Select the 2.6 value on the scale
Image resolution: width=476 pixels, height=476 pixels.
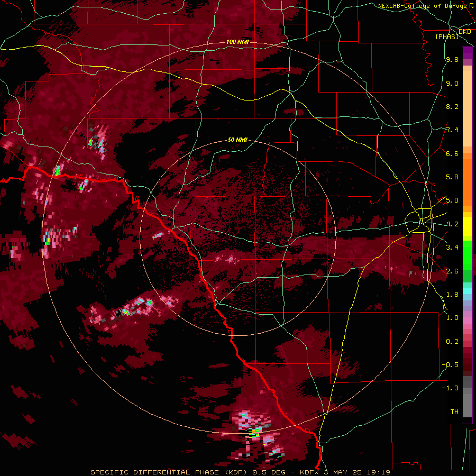point(452,271)
